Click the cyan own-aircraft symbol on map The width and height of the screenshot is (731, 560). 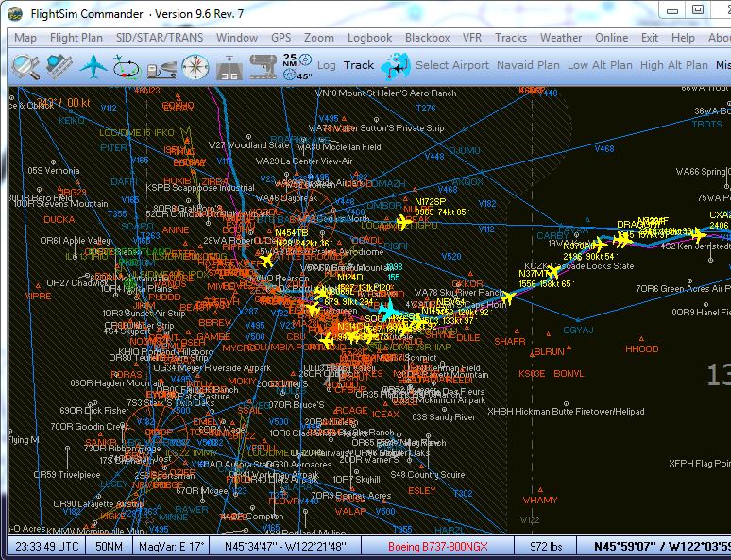pyautogui.click(x=387, y=311)
